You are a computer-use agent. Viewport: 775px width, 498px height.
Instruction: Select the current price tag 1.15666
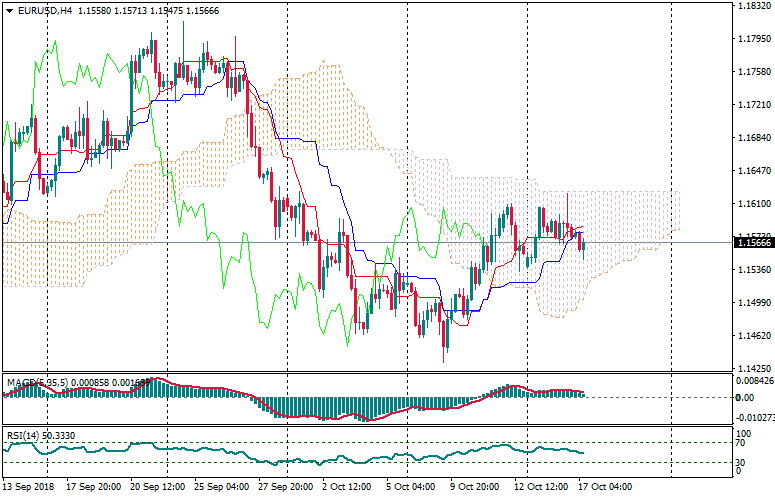pyautogui.click(x=753, y=243)
